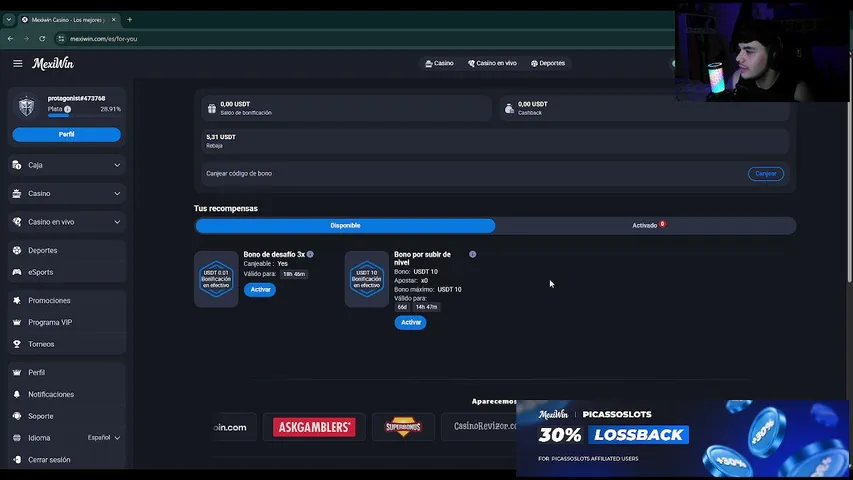
Task: Open the browser tab search dropdown arrow
Action: [9, 20]
